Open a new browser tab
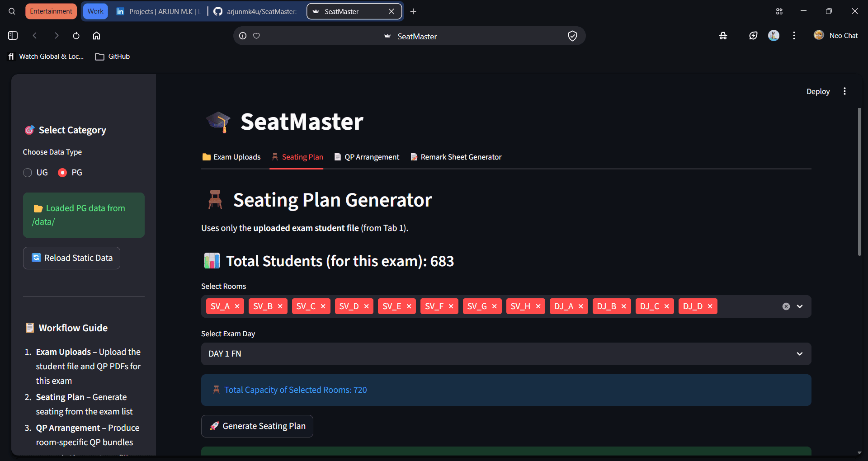Image resolution: width=868 pixels, height=461 pixels. pyautogui.click(x=413, y=11)
